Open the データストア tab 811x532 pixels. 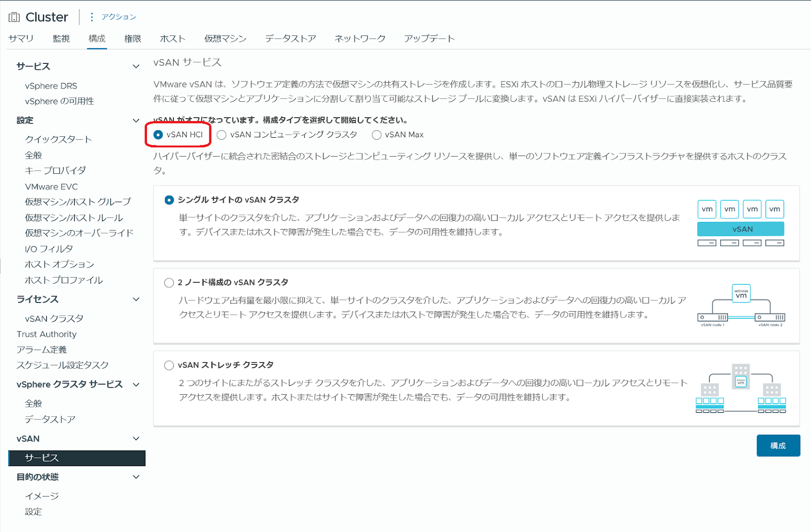click(290, 39)
